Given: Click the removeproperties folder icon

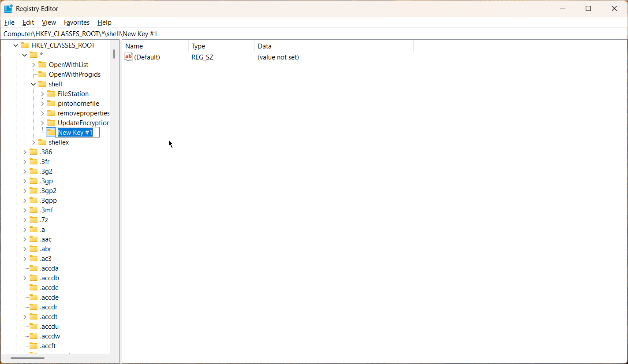Looking at the screenshot, I should pos(51,113).
